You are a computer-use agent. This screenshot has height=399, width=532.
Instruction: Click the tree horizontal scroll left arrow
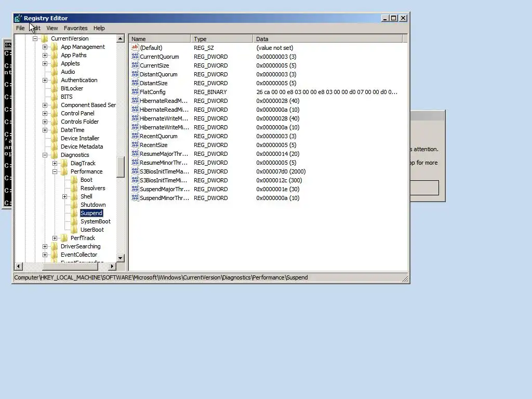coord(19,267)
